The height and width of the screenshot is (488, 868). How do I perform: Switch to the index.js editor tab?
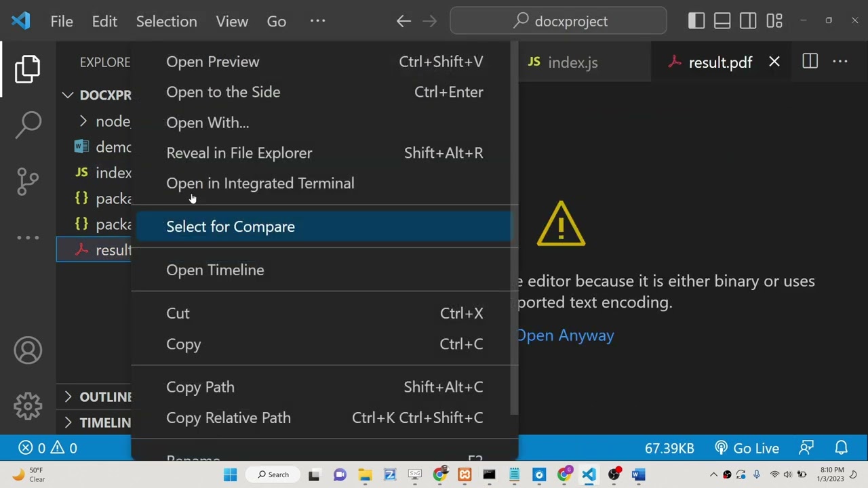click(x=572, y=62)
